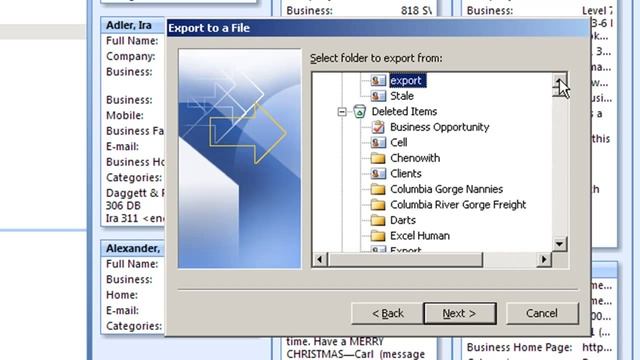Select the 'export' contacts folder icon

pyautogui.click(x=378, y=80)
